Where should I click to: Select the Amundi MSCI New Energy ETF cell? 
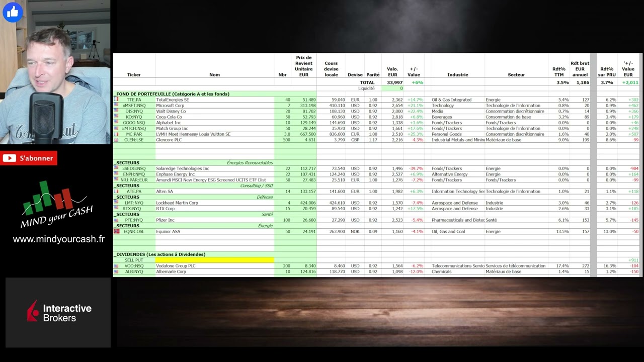[x=215, y=180]
